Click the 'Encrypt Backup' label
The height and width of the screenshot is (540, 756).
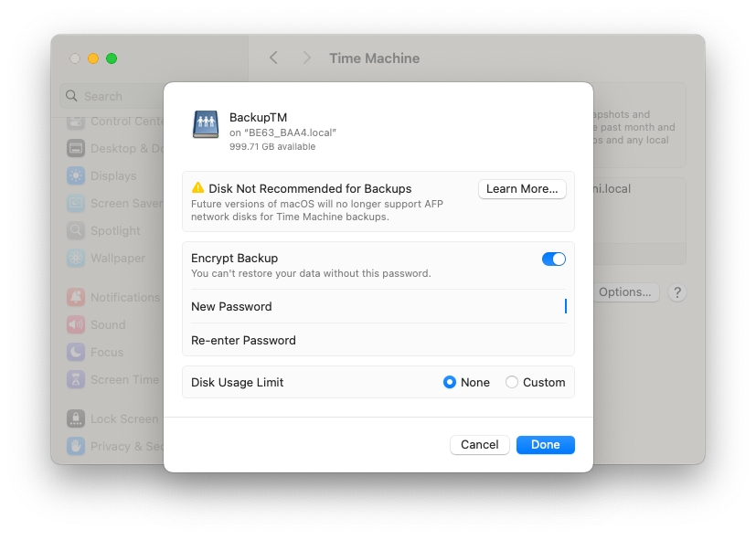click(x=234, y=259)
